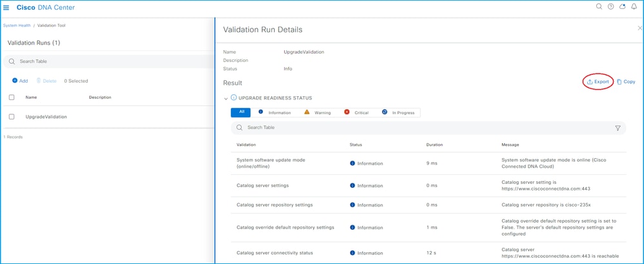644x264 pixels.
Task: Select 'Catalog server settings' validation text
Action: click(x=263, y=185)
